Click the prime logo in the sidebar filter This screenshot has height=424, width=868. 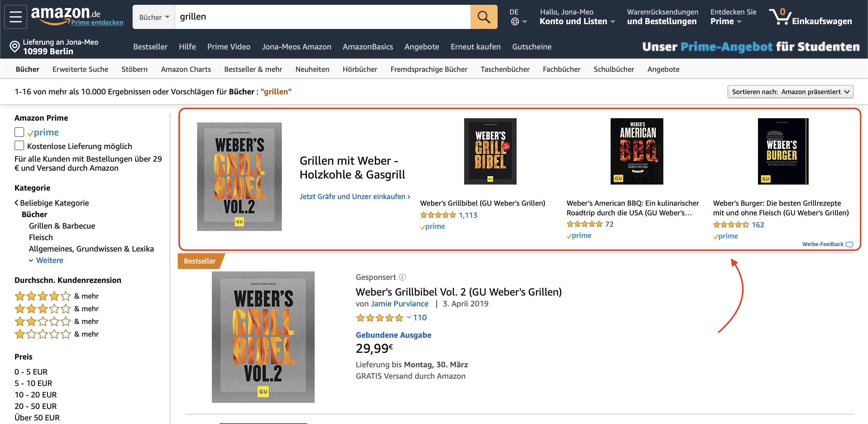(43, 132)
